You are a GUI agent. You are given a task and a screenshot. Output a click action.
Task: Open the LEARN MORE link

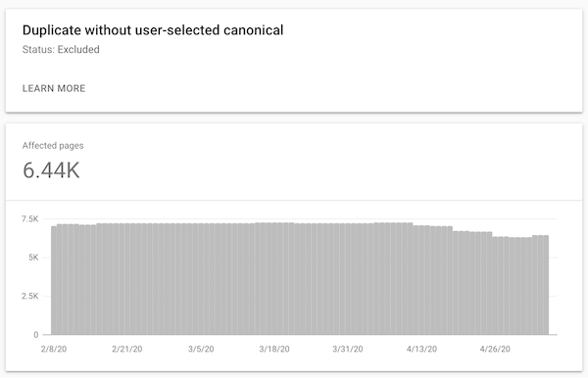click(54, 88)
